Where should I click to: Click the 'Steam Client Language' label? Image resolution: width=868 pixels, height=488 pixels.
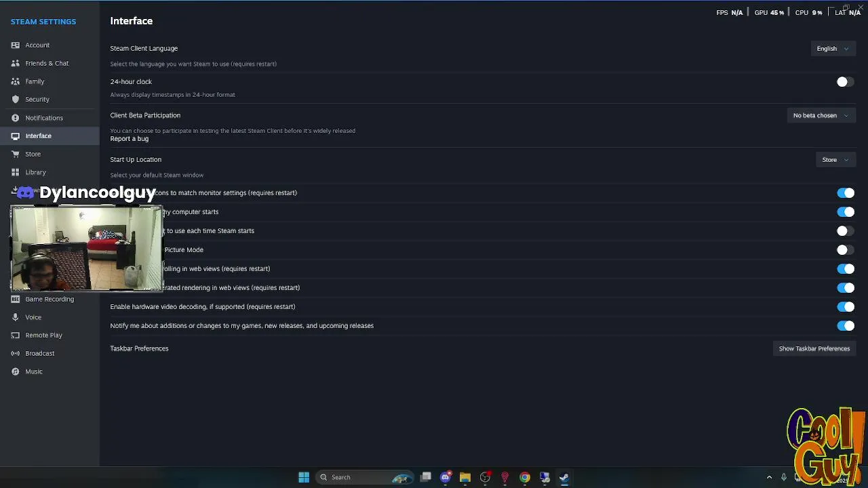(144, 49)
